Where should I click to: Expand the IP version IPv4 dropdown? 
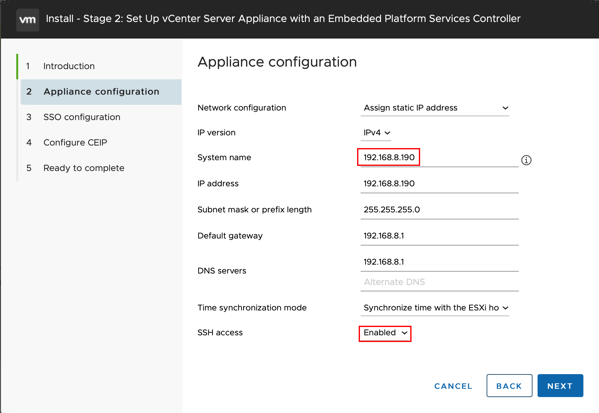(376, 133)
